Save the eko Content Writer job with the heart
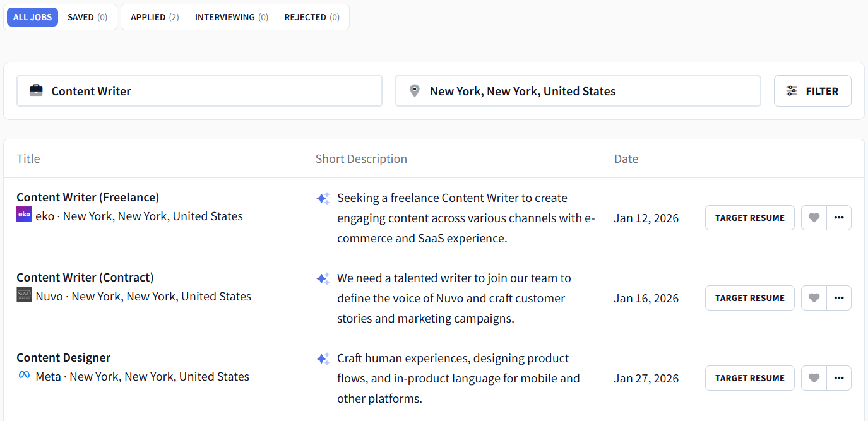Screen dimensions: 868x421 814,218
